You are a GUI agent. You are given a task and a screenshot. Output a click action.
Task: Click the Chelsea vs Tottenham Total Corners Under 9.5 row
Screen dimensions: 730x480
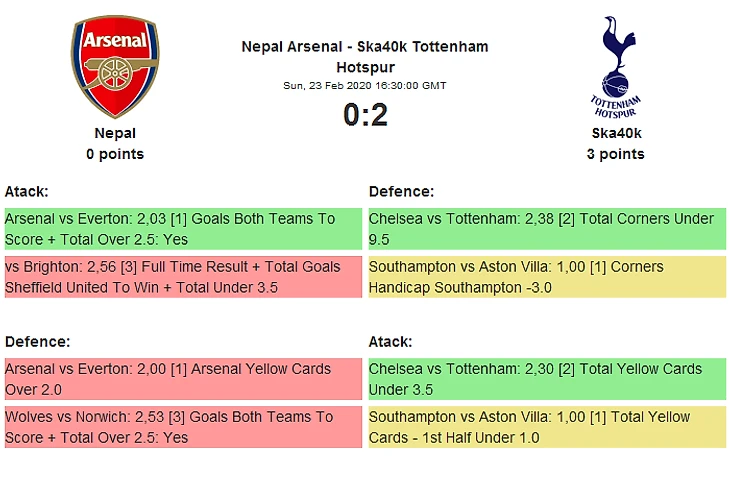point(546,229)
